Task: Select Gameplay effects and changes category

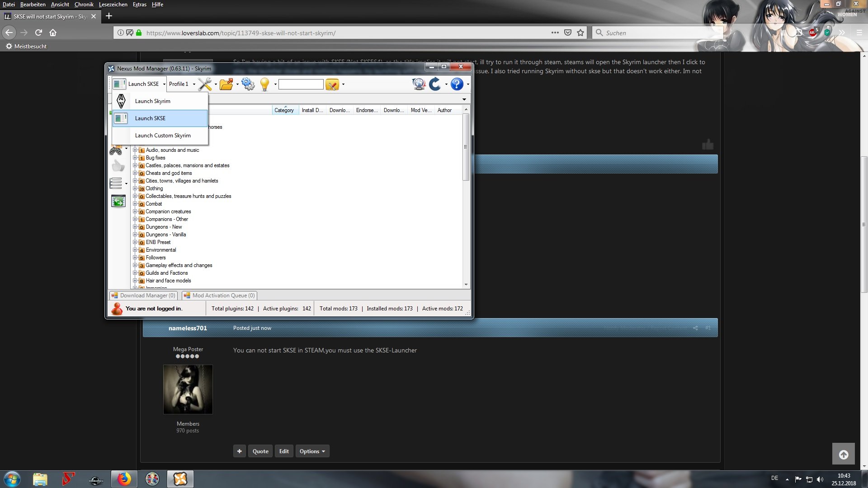Action: pos(179,265)
